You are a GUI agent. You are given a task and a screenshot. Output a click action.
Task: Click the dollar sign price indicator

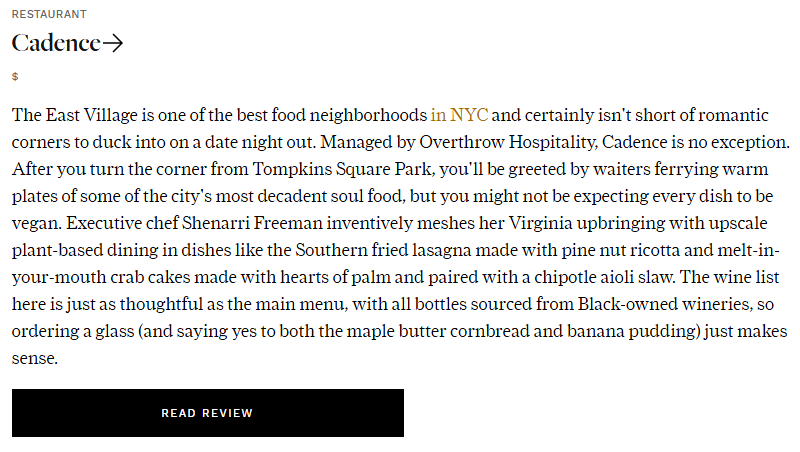(x=15, y=77)
